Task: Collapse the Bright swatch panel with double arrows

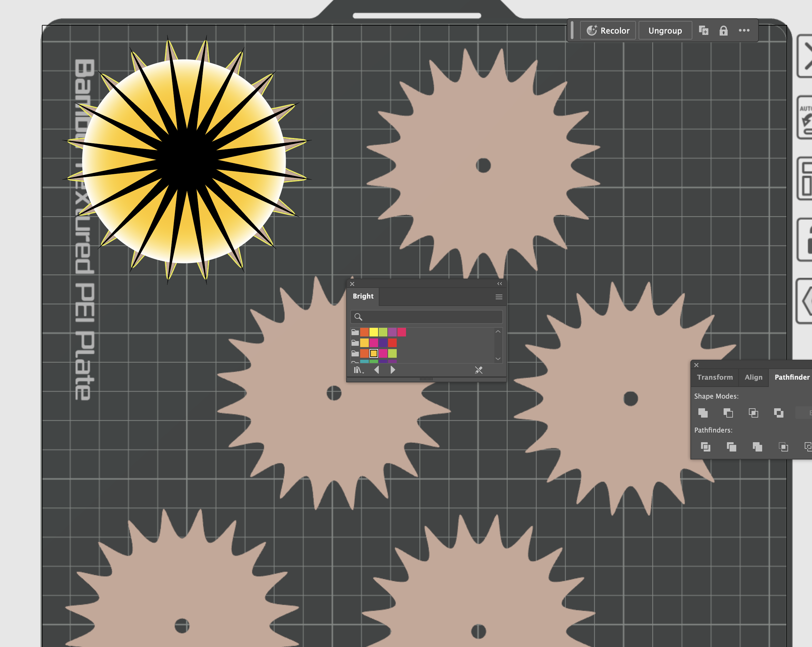Action: tap(499, 284)
